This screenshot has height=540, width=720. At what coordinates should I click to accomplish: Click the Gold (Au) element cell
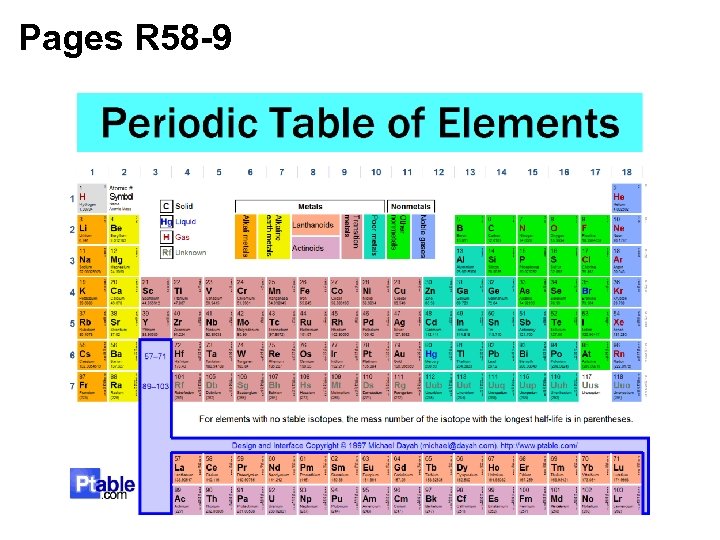click(406, 355)
